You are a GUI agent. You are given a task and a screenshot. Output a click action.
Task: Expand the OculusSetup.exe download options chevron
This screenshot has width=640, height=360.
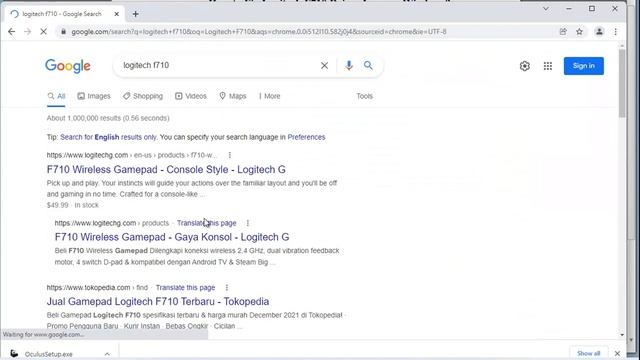pos(107,354)
